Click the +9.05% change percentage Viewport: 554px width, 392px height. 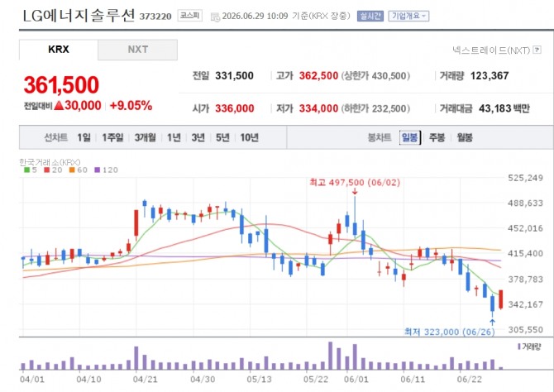click(x=131, y=106)
